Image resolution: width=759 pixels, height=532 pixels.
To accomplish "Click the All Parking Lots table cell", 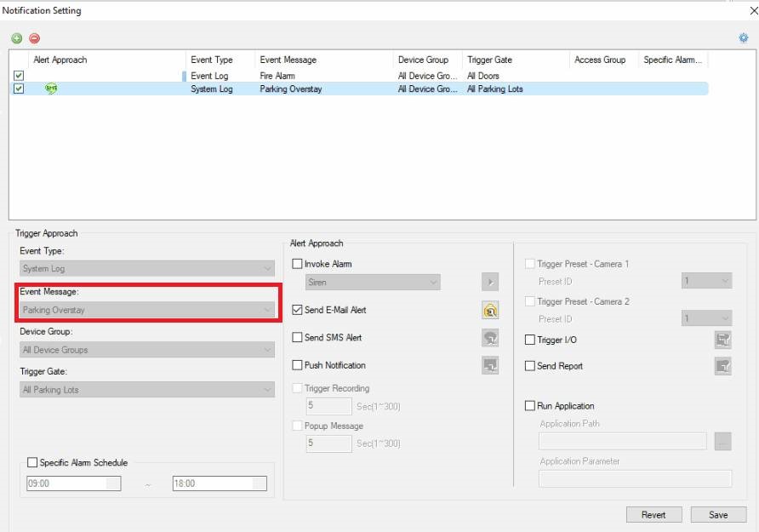I will [494, 89].
